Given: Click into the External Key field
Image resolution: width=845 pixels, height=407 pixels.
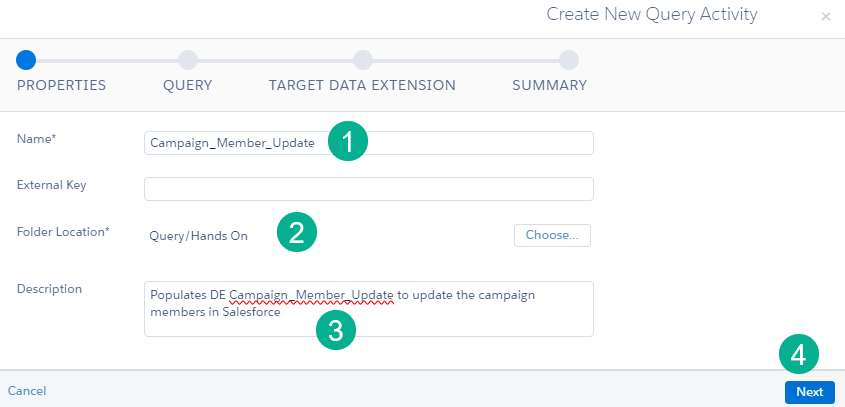Looking at the screenshot, I should point(368,189).
